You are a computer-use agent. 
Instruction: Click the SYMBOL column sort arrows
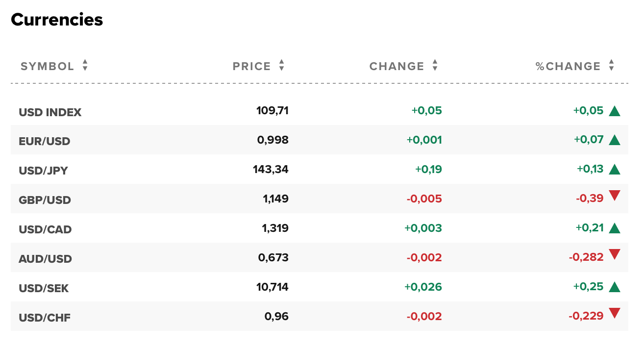pyautogui.click(x=85, y=65)
